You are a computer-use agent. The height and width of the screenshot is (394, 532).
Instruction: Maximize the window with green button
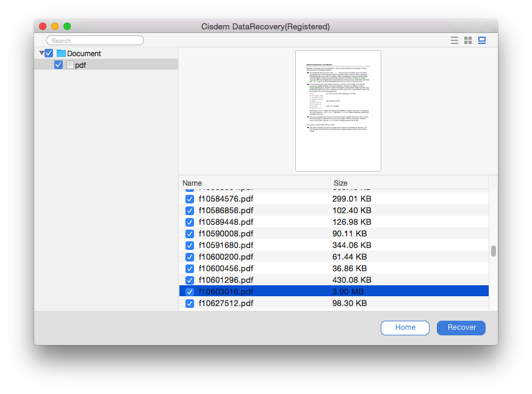point(67,26)
